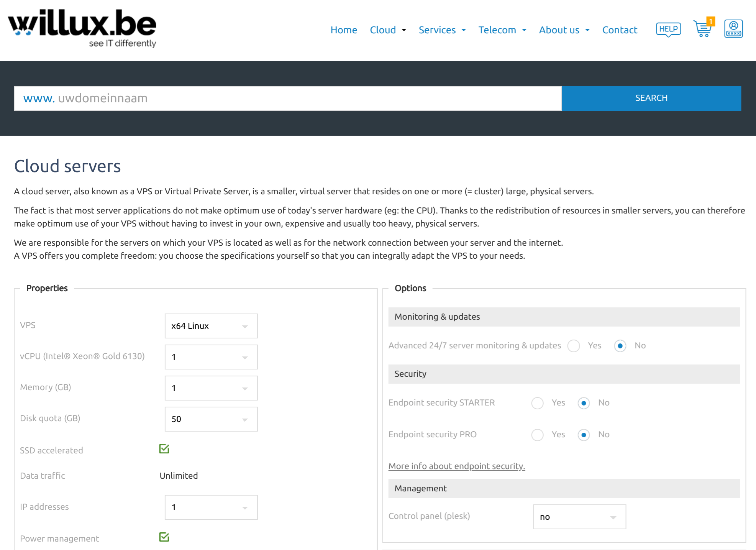This screenshot has height=550, width=756.
Task: Open the About us menu
Action: (x=564, y=30)
